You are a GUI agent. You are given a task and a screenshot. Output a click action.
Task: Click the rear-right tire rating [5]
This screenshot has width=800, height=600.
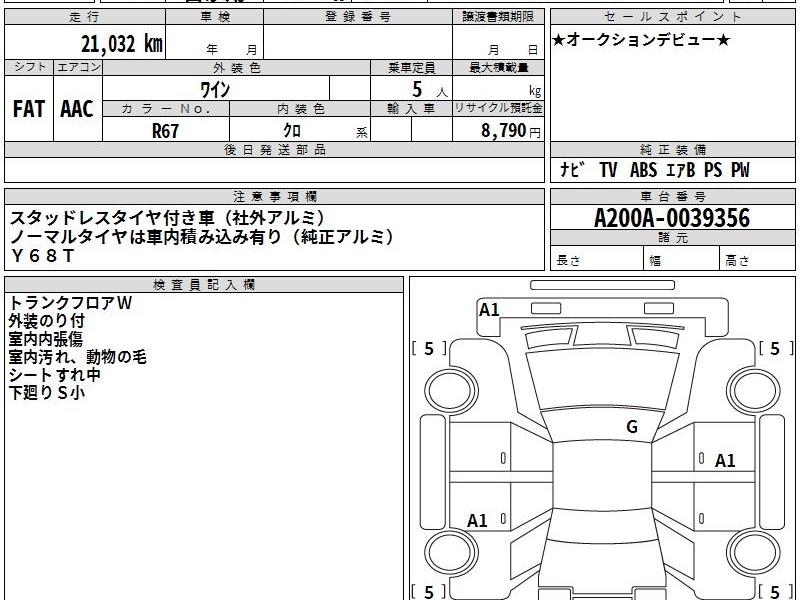click(775, 591)
